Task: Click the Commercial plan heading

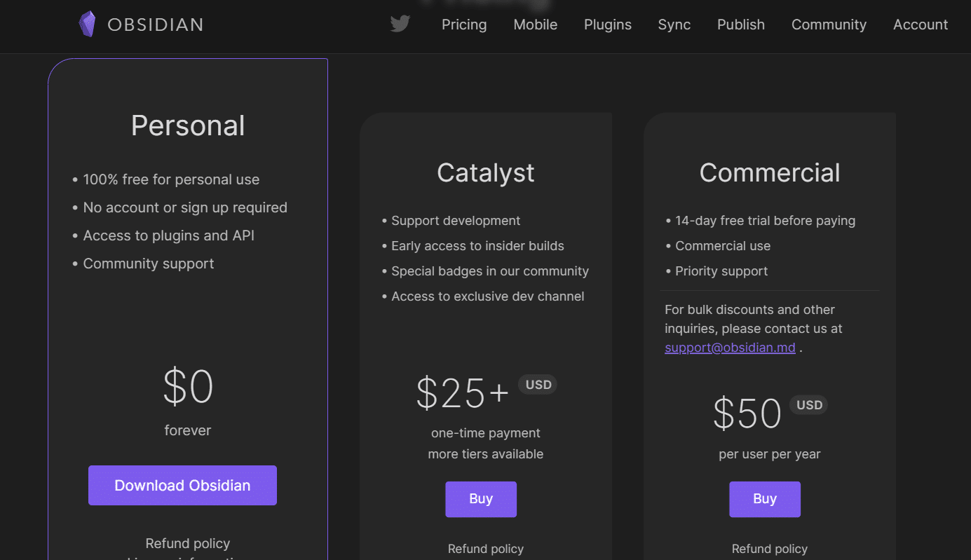Action: click(x=770, y=172)
